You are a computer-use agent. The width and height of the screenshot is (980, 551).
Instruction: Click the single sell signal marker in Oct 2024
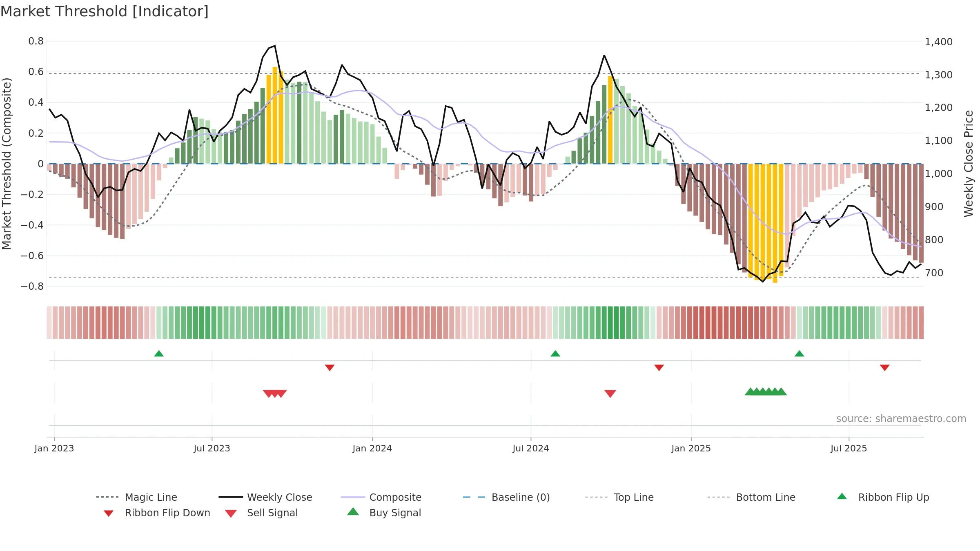[x=610, y=393]
